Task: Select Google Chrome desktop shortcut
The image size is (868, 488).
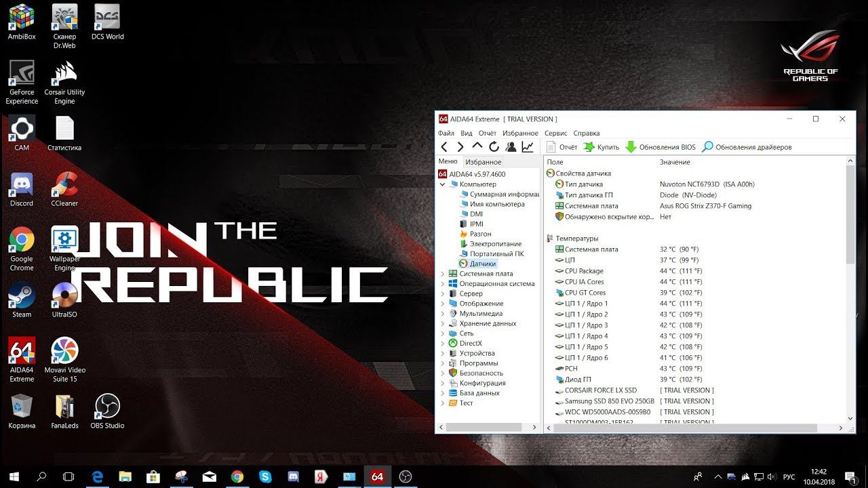Action: tap(22, 249)
